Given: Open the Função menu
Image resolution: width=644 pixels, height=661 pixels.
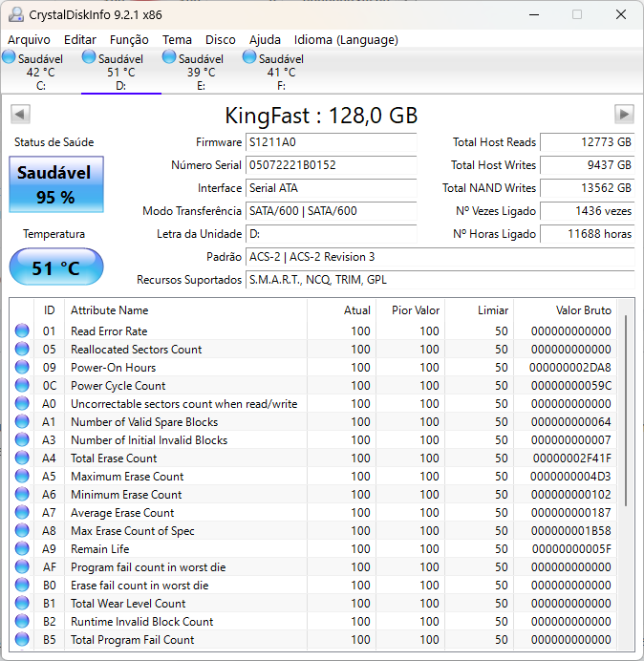Looking at the screenshot, I should click(x=129, y=39).
